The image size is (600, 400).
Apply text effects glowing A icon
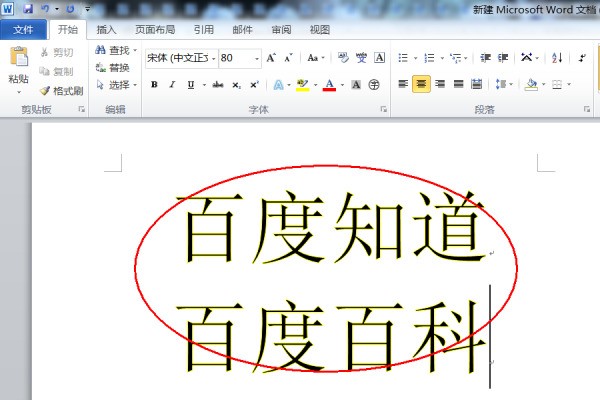coord(279,85)
